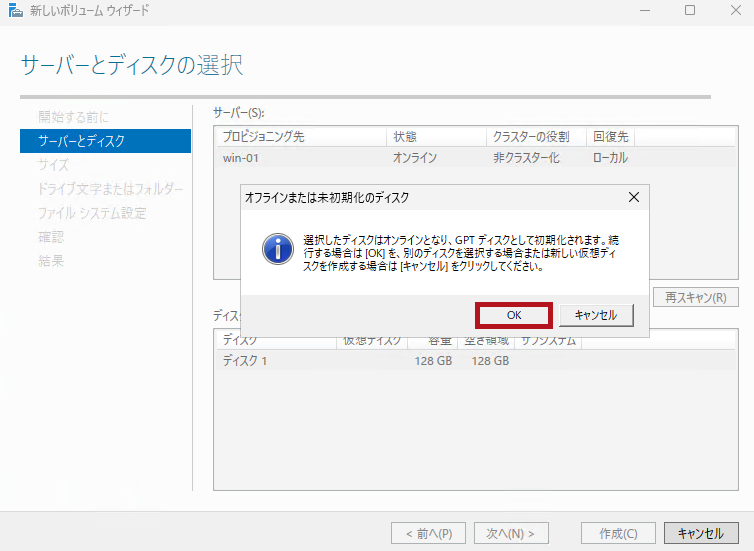Minimize the 新しいボリューム ウィザード window
754x551 pixels.
(x=643, y=10)
